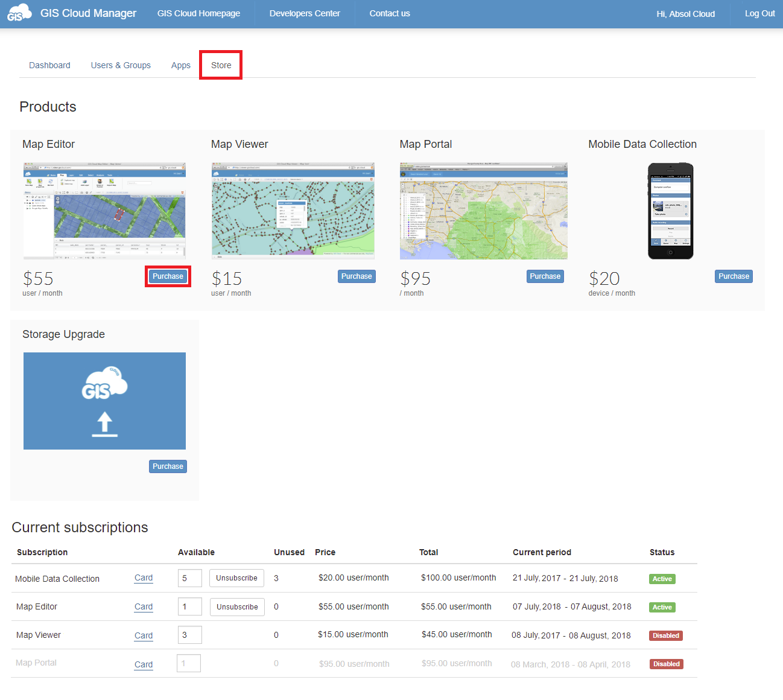The image size is (783, 700).
Task: Open Card link for Map Portal subscription
Action: (x=144, y=664)
